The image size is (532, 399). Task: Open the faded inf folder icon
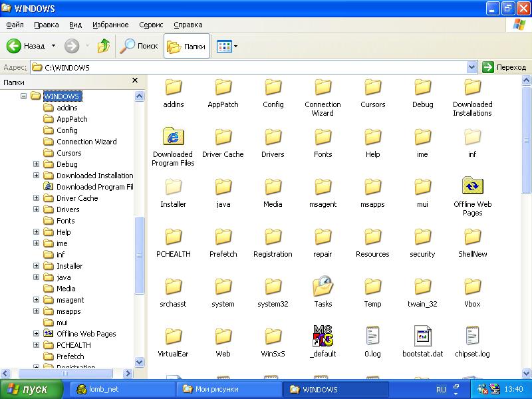pos(472,137)
